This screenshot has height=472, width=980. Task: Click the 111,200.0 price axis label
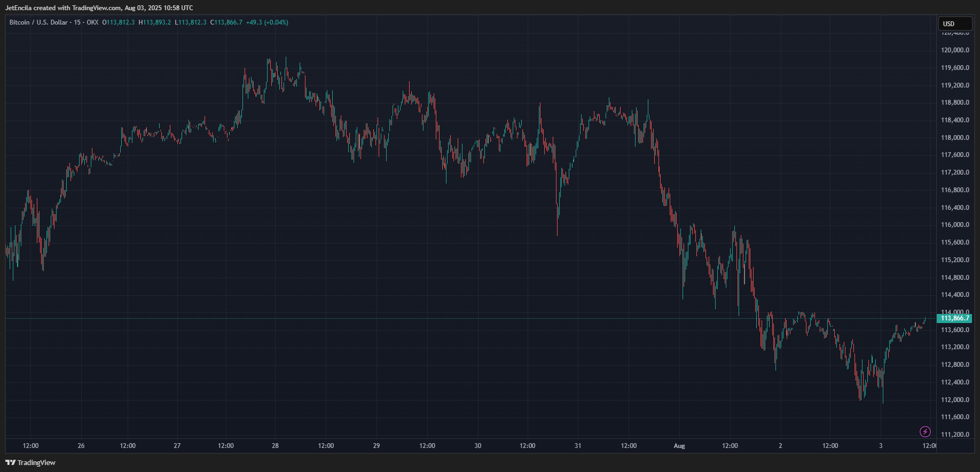coord(955,435)
